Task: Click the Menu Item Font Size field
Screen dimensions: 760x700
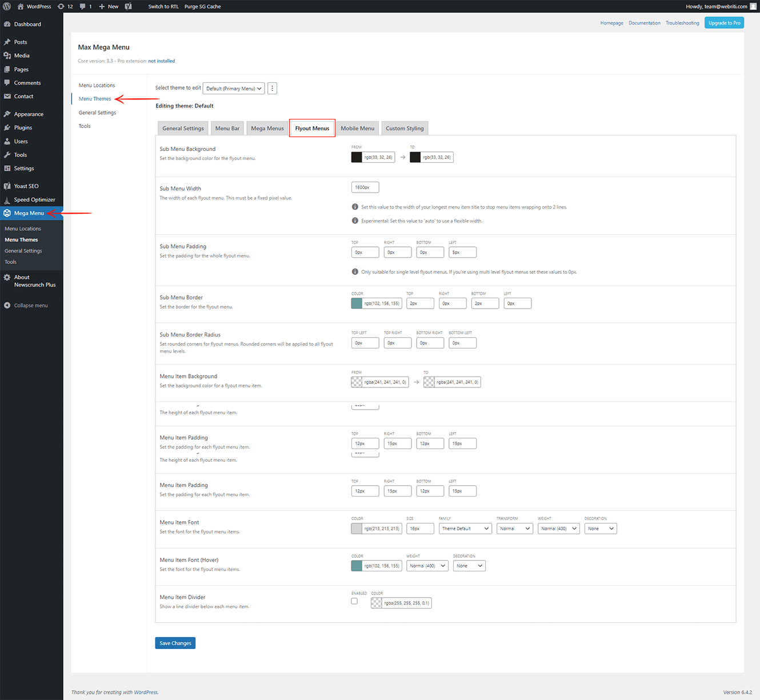Action: pyautogui.click(x=420, y=529)
